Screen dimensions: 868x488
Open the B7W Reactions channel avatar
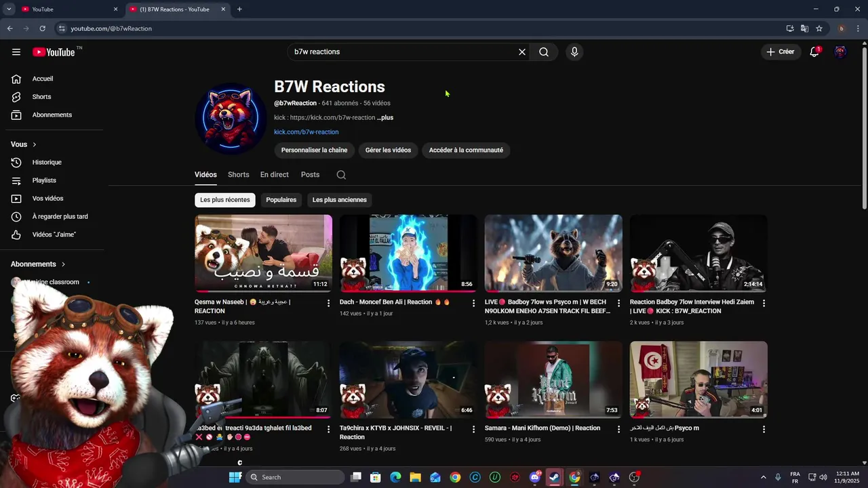(x=231, y=119)
